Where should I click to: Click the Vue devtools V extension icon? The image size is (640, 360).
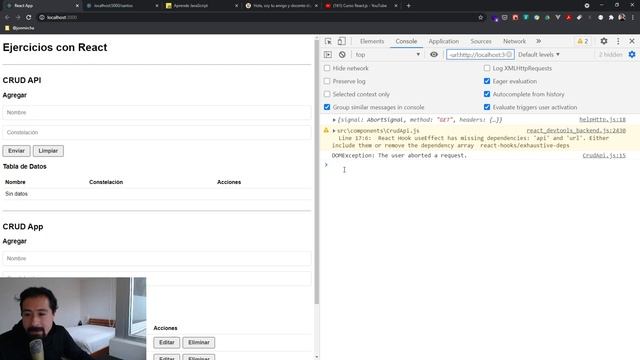(x=558, y=18)
